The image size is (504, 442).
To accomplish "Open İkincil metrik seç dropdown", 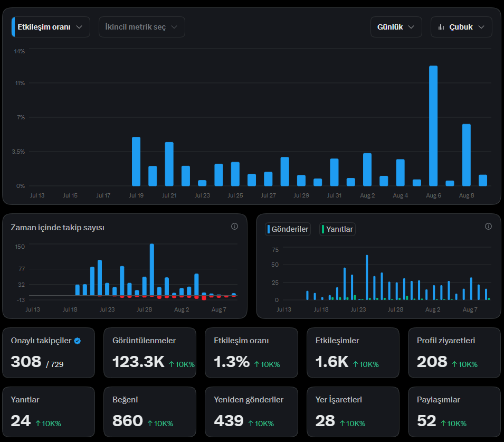I will pyautogui.click(x=142, y=27).
